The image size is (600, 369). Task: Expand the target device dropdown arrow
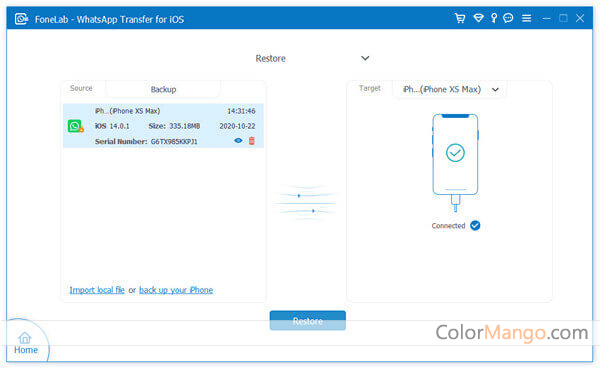point(495,90)
